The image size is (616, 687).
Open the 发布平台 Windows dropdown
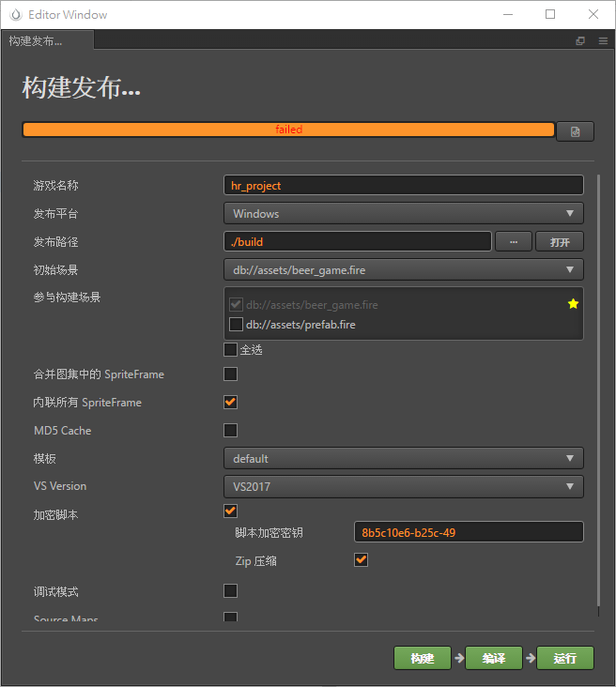tap(404, 213)
